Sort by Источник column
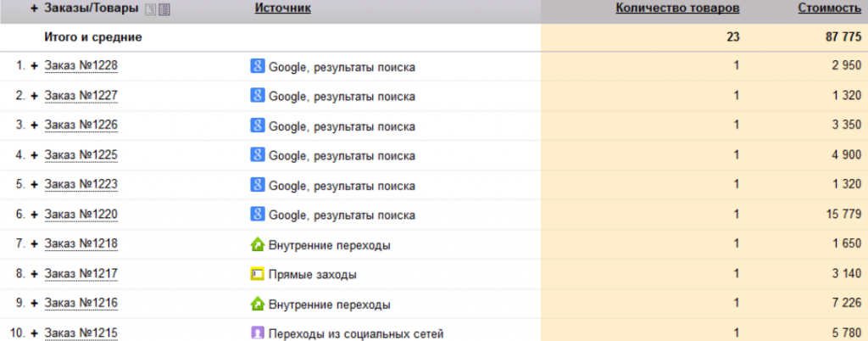 coord(283,8)
